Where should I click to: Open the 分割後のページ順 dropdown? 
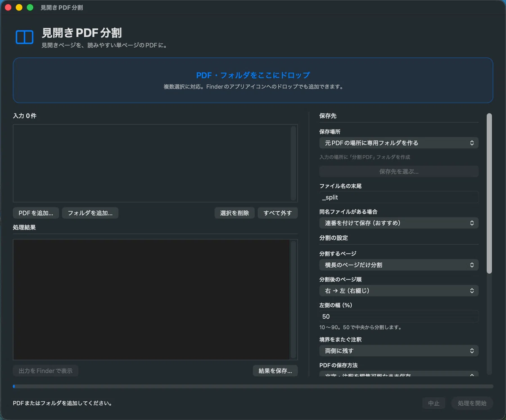(399, 291)
